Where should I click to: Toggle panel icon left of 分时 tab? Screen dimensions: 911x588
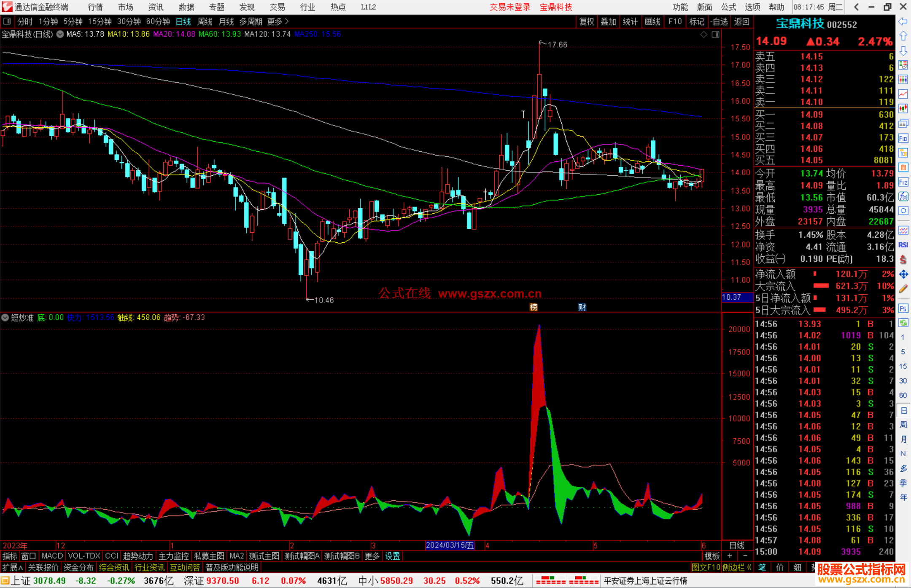pyautogui.click(x=7, y=21)
